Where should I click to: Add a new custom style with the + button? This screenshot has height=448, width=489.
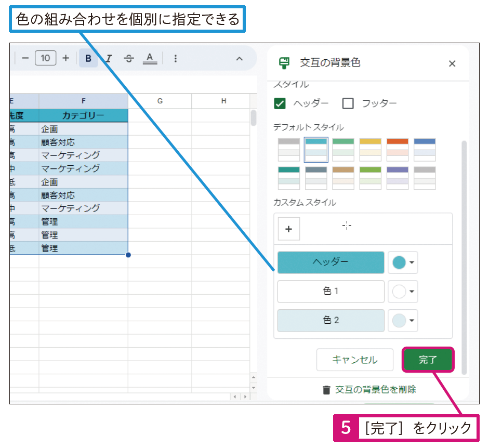pos(288,229)
